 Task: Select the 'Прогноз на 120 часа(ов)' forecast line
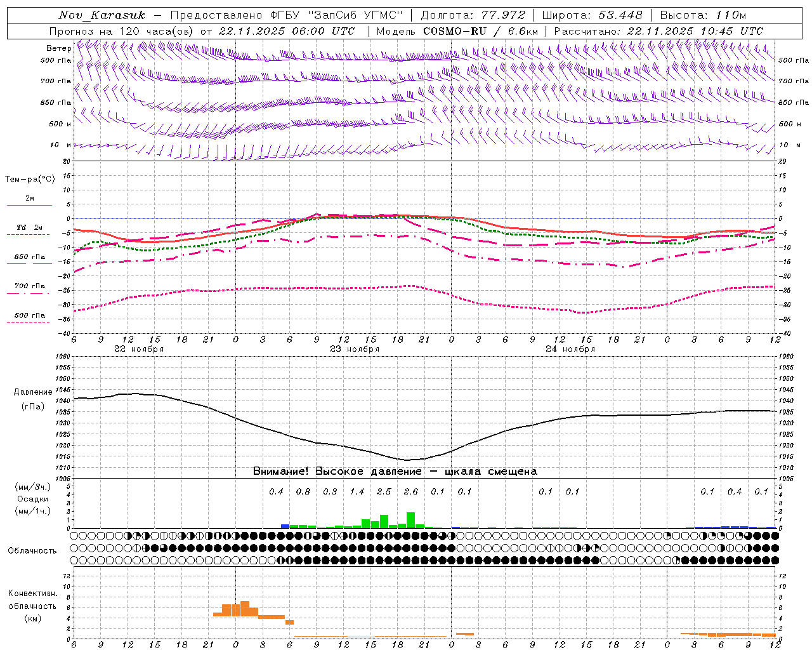pyautogui.click(x=122, y=31)
